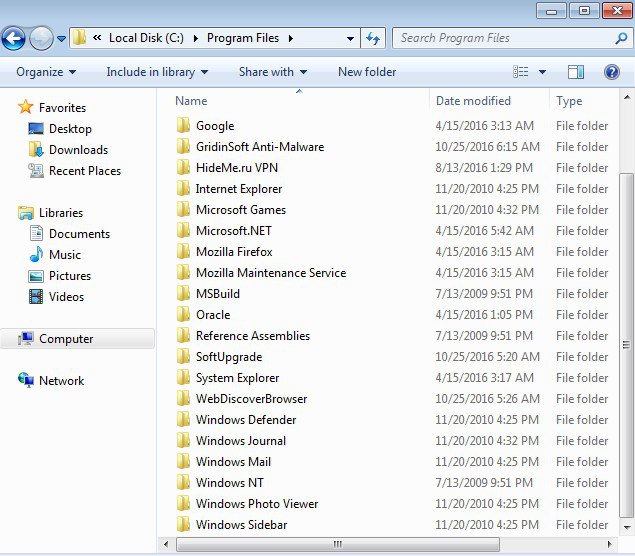Select the Mozilla Firefox folder icon

pos(183,252)
